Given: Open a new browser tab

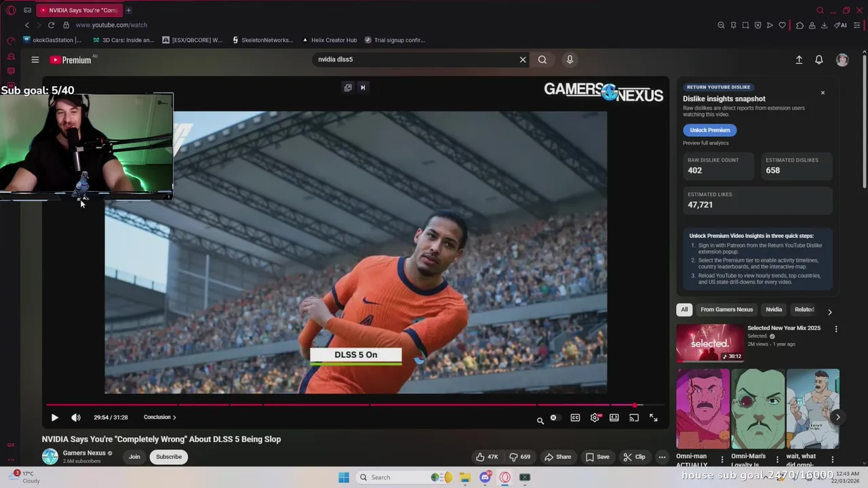Looking at the screenshot, I should [128, 10].
